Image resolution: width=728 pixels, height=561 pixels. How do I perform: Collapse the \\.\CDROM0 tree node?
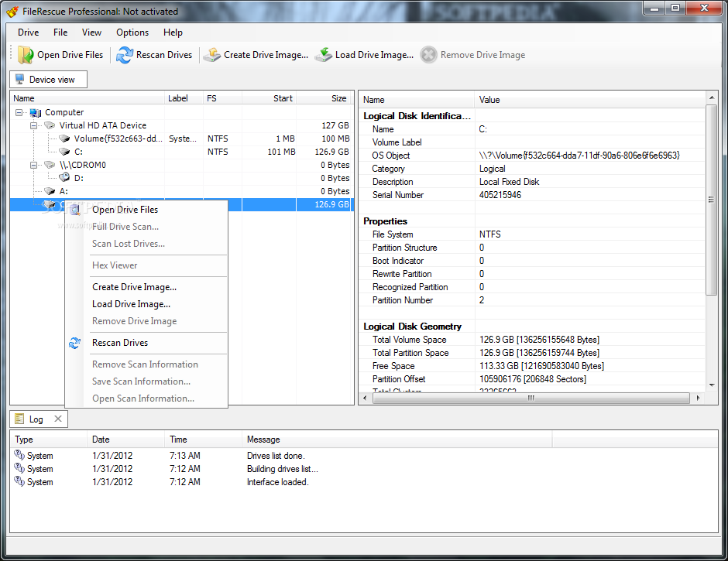click(33, 165)
